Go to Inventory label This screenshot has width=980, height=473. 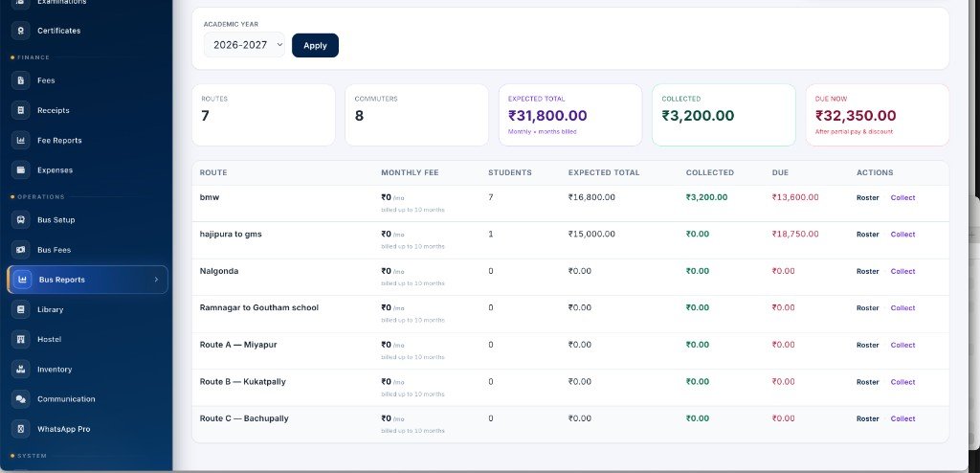[55, 370]
